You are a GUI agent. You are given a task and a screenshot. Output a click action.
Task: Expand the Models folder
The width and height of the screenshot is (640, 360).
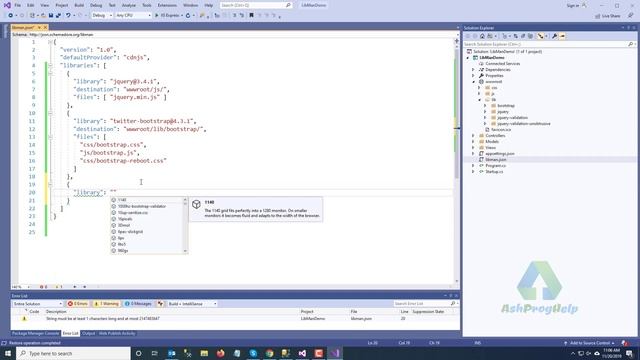tap(473, 142)
